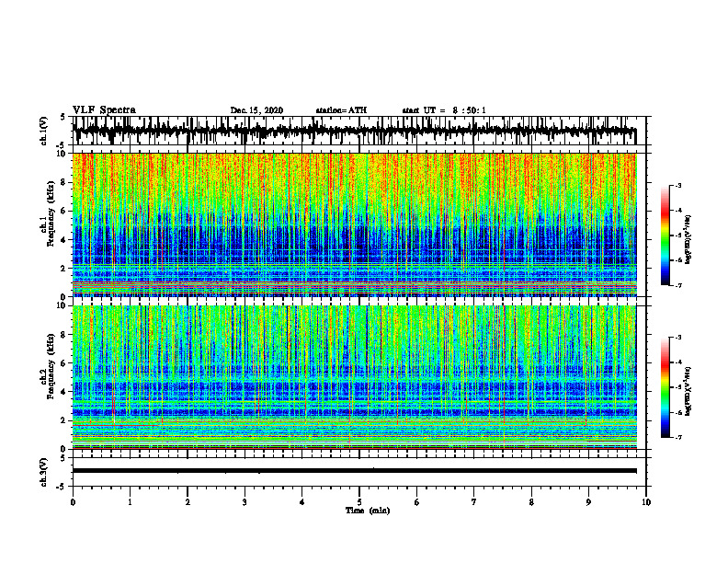Click the ch.1 spectrogram colorbar

pos(665,236)
